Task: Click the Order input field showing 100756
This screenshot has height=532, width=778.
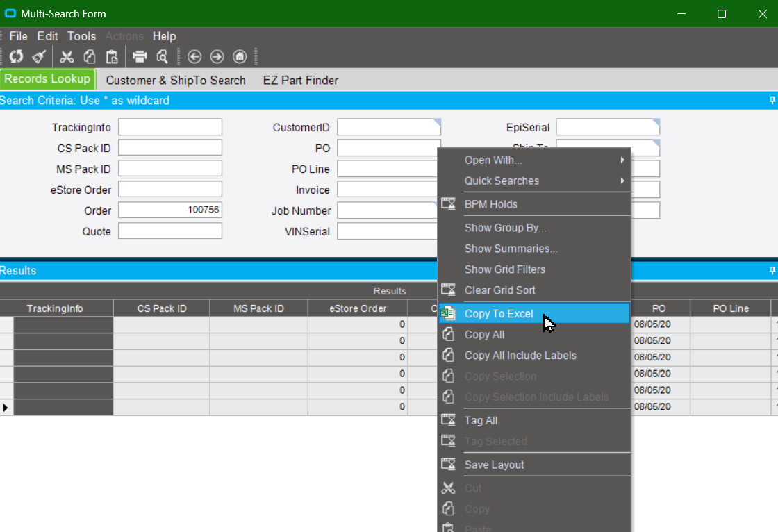Action: [x=170, y=210]
